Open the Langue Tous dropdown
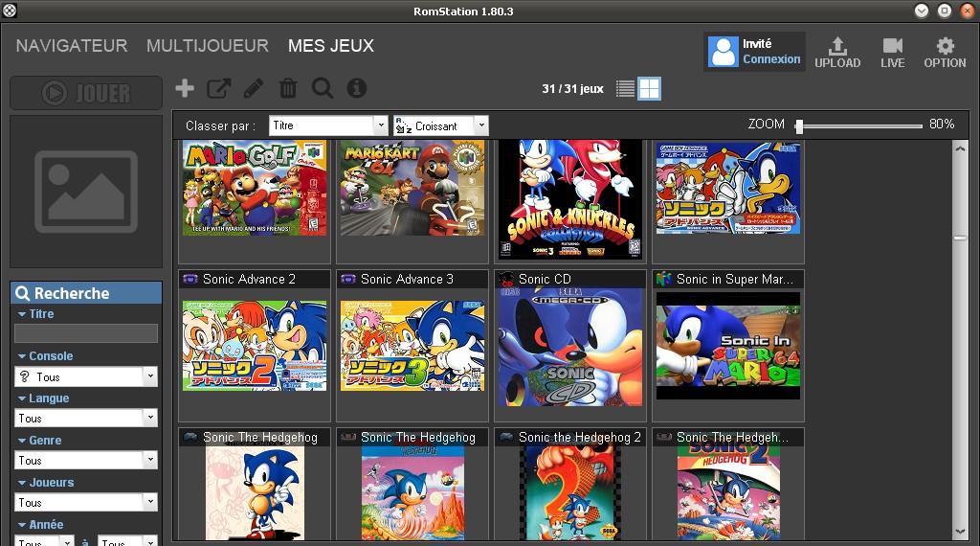This screenshot has width=980, height=546. coord(86,418)
